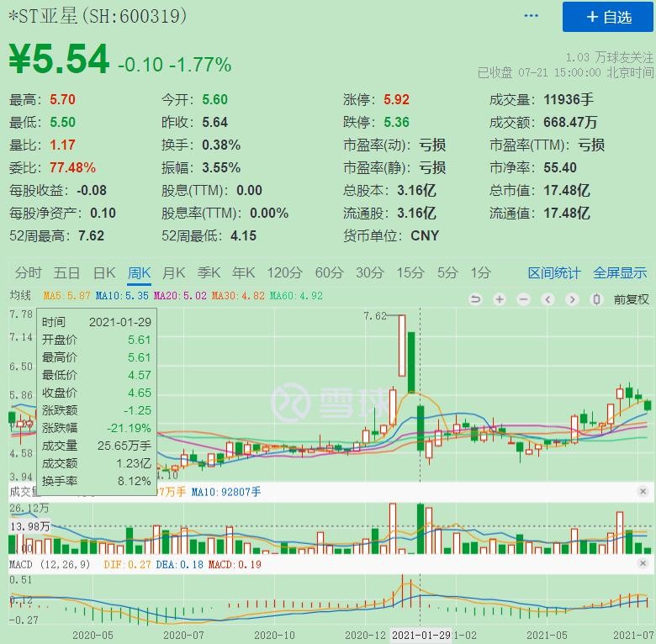Open 区间统计 range statistics
The width and height of the screenshot is (656, 644).
pos(554,273)
